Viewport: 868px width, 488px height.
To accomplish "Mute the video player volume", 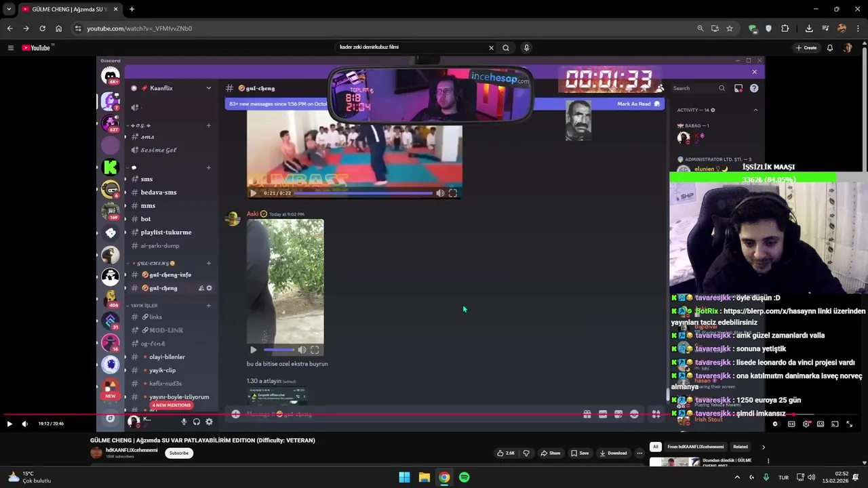I will pos(25,424).
